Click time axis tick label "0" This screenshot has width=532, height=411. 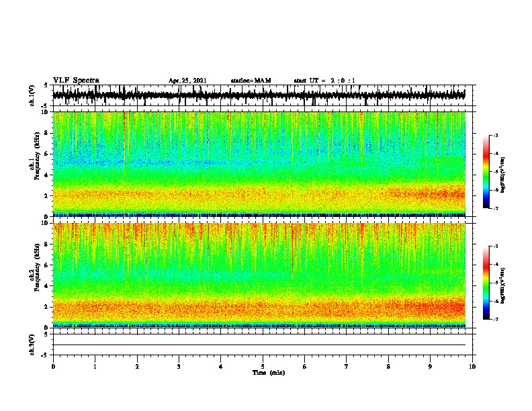point(53,367)
